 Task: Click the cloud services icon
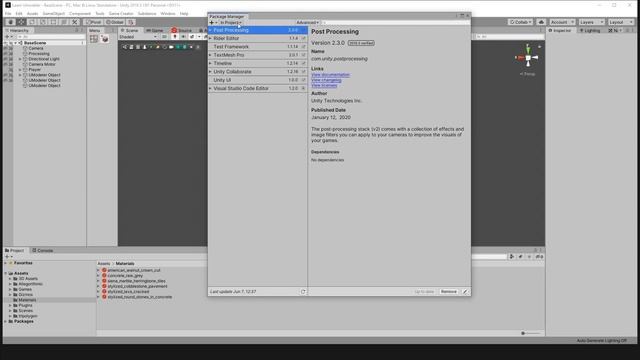[x=541, y=22]
